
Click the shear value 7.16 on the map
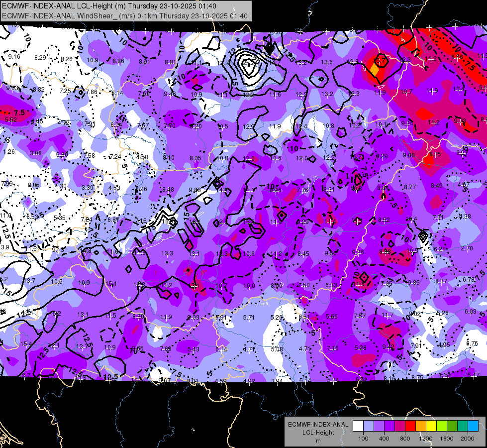(x=333, y=348)
